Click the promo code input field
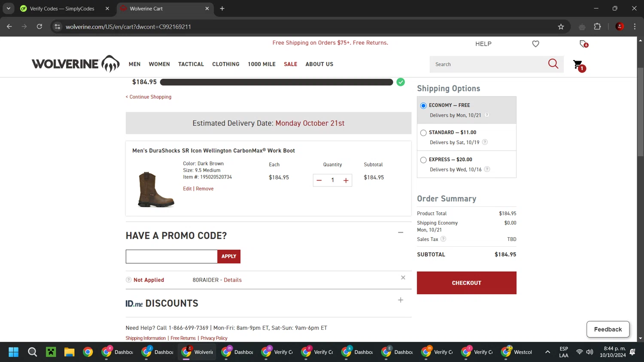Image resolution: width=644 pixels, height=362 pixels. [x=172, y=256]
